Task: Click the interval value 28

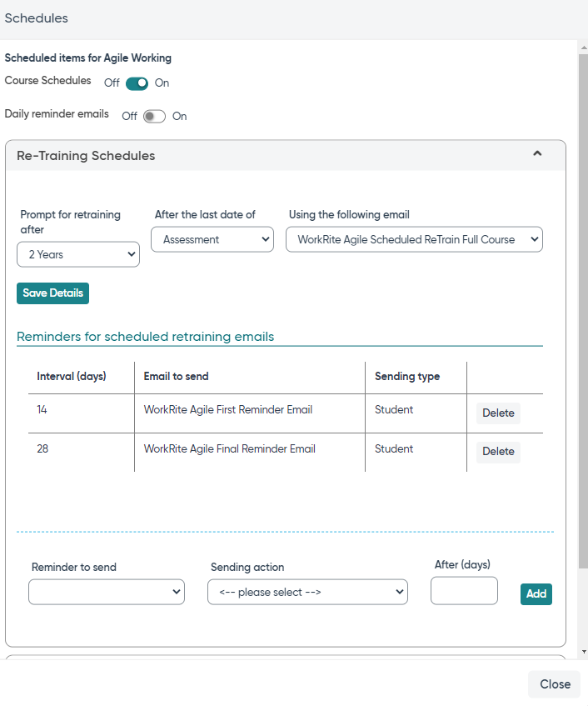Action: (x=42, y=449)
